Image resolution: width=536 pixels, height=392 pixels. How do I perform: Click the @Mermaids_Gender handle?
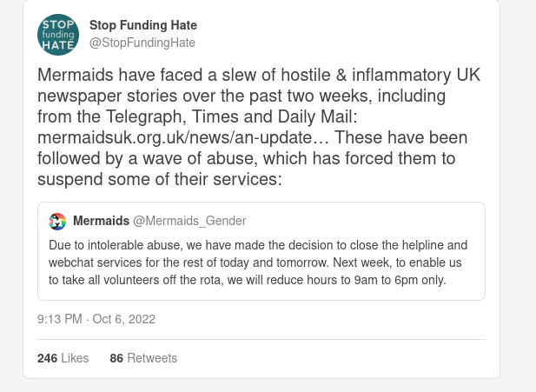[189, 221]
